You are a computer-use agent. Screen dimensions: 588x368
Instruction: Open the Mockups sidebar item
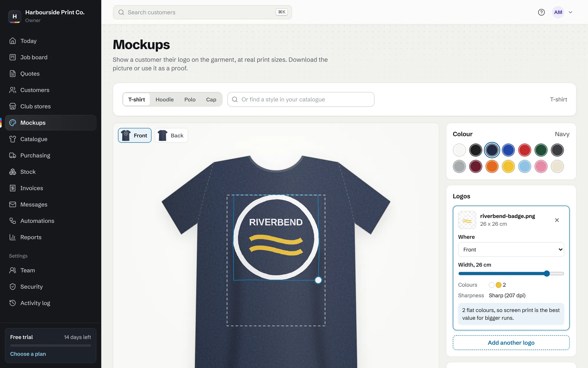51,123
